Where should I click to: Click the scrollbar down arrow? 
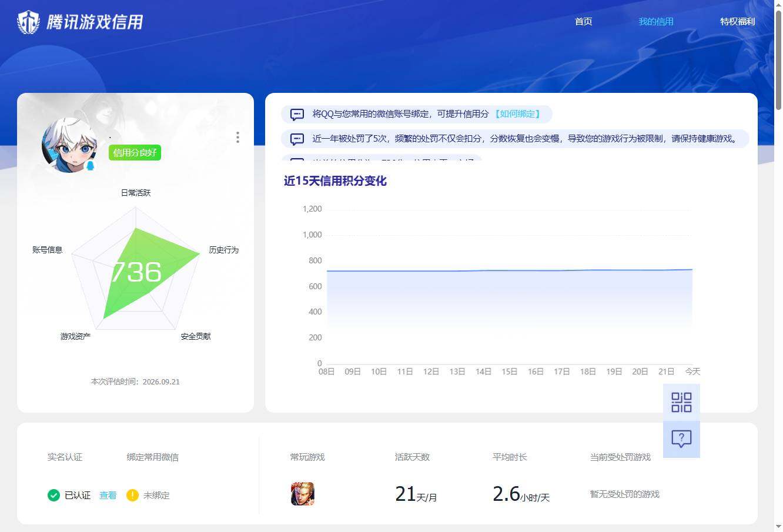pos(778,527)
